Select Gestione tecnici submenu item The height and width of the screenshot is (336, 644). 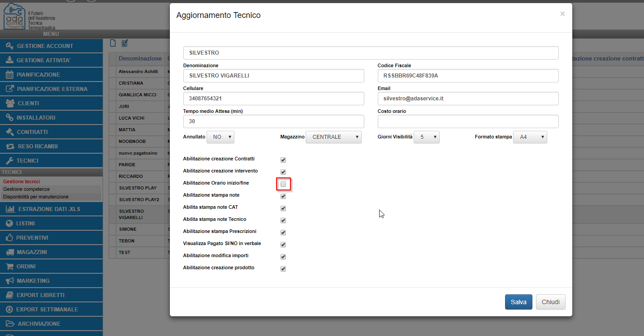(x=22, y=181)
